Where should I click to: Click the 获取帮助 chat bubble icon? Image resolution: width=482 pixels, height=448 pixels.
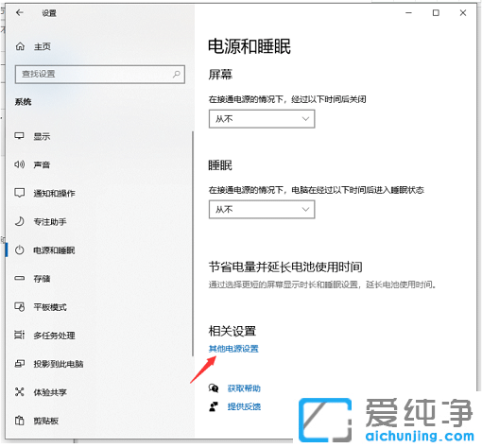214,388
